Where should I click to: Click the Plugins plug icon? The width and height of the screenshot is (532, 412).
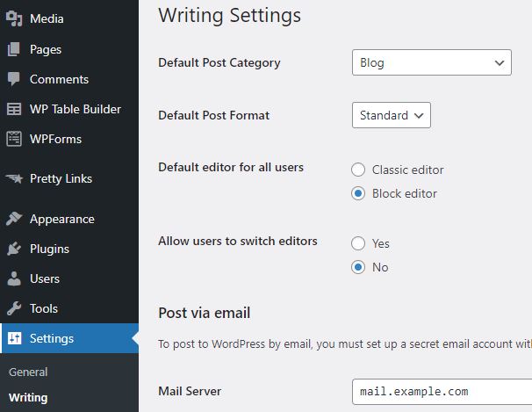[14, 249]
